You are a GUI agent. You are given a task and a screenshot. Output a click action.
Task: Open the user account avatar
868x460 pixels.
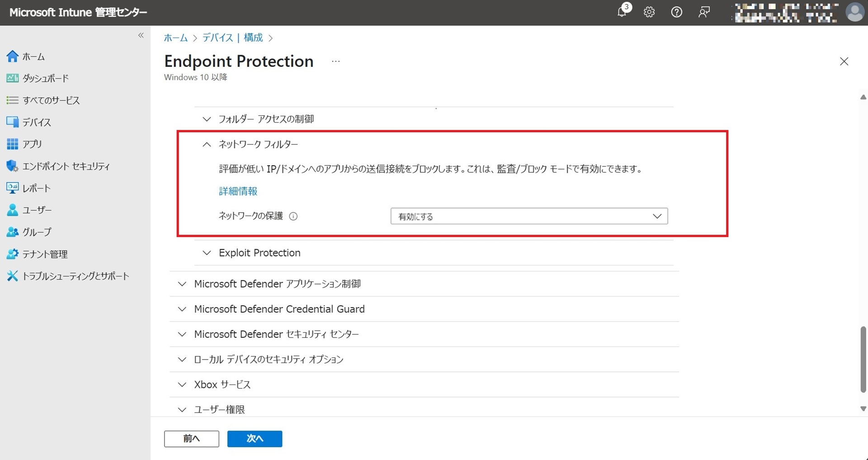[854, 12]
